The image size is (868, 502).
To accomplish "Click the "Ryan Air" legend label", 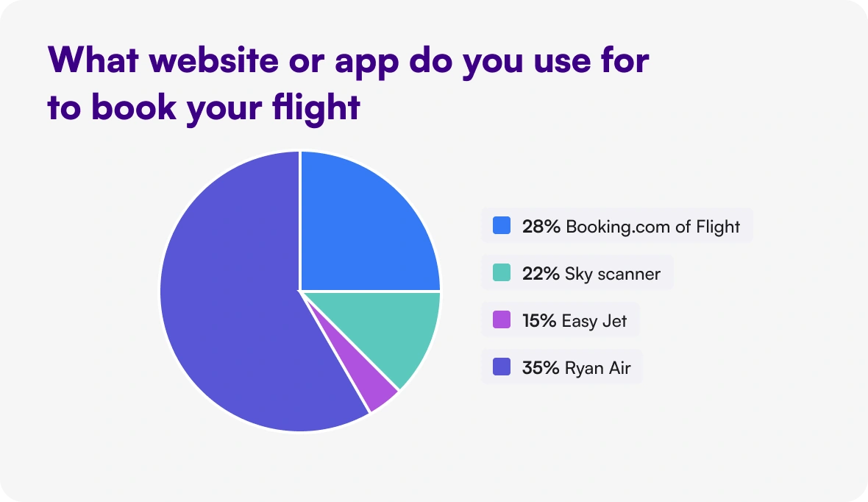I will [x=597, y=367].
